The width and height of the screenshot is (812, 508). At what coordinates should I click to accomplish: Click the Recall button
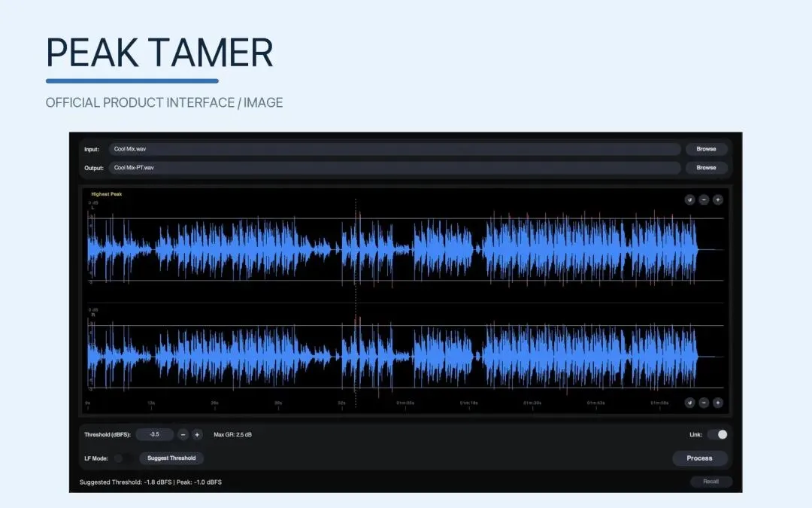(x=711, y=482)
